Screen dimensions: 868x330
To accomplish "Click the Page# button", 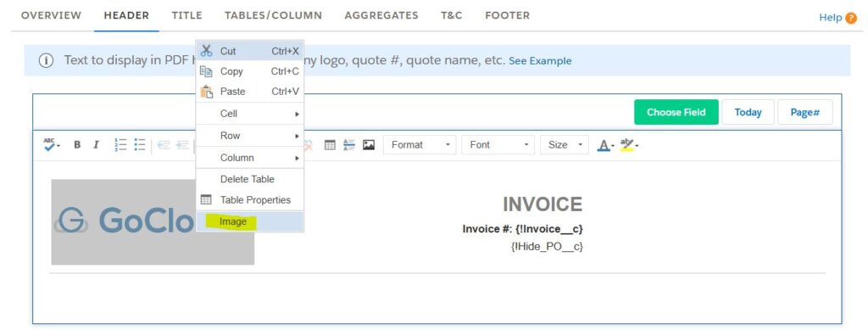I will pyautogui.click(x=805, y=112).
